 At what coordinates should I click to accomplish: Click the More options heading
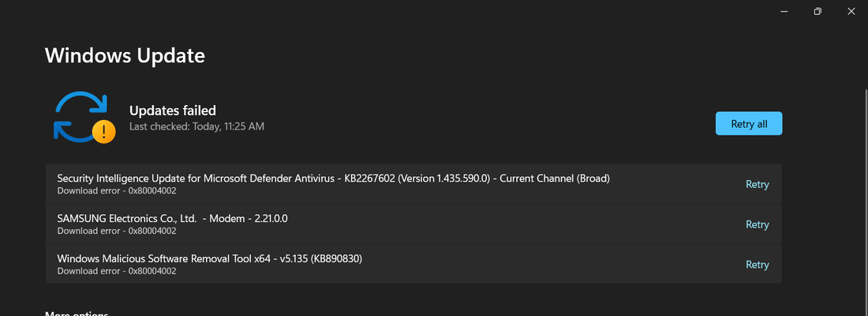coord(77,314)
